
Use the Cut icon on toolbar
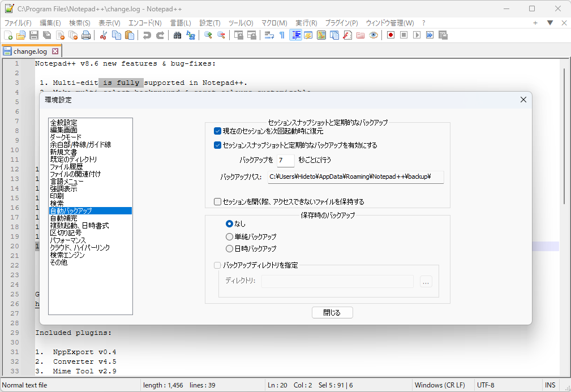tap(104, 35)
